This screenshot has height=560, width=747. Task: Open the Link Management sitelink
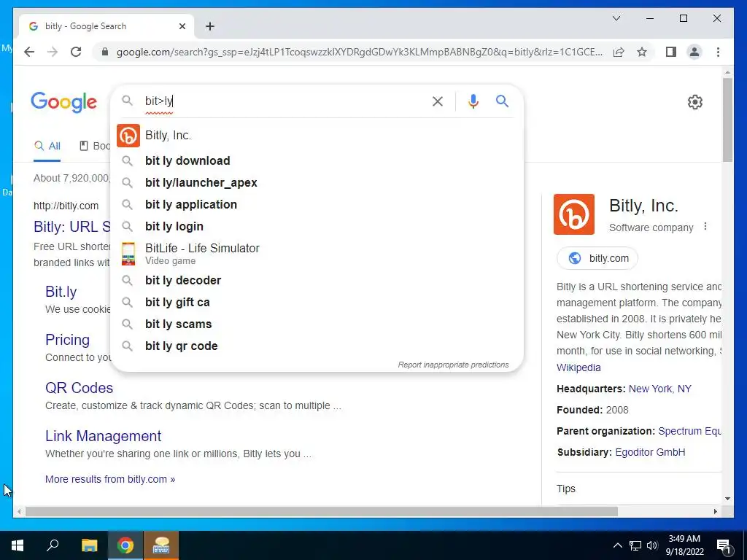104,436
